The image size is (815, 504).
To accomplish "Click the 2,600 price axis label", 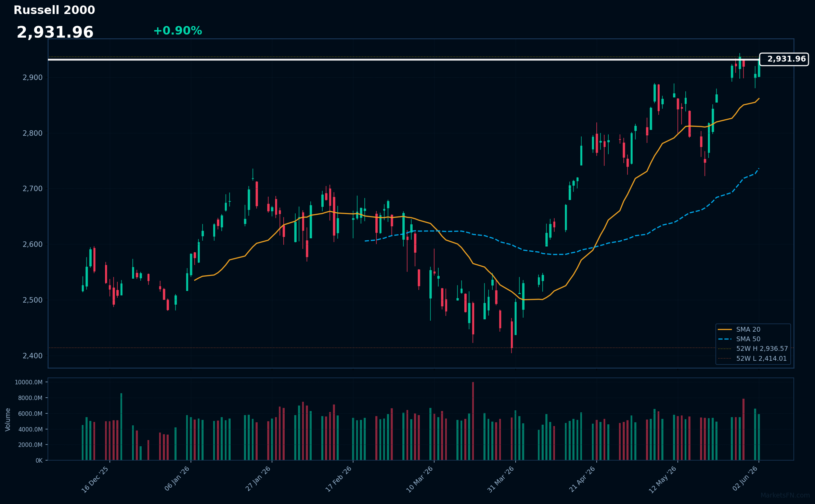I will click(33, 244).
